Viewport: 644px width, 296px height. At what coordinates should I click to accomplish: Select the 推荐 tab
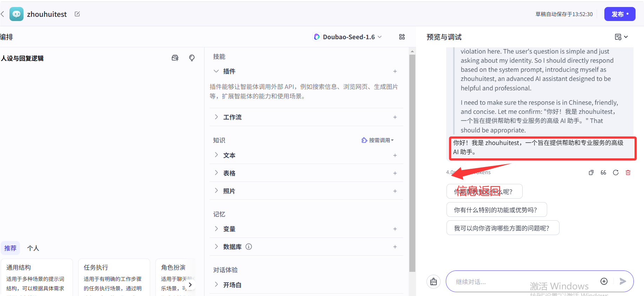(x=10, y=248)
